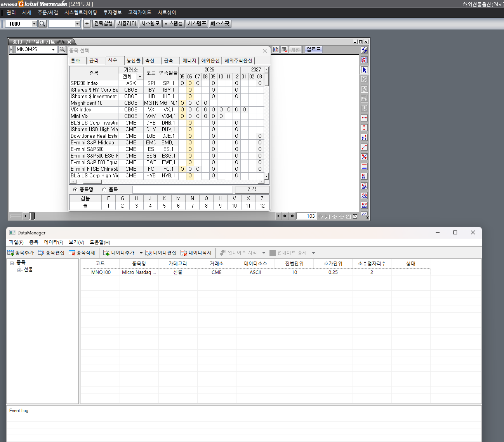Click the crossed box icon at chart bottom-right
504x442 pixels.
(x=355, y=217)
